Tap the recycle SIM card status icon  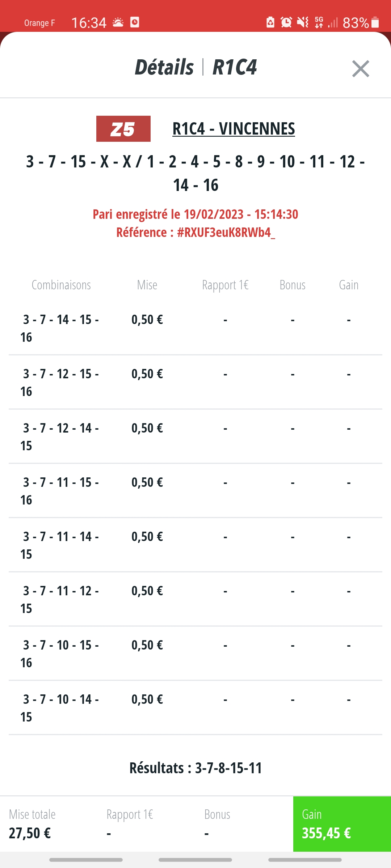(270, 22)
